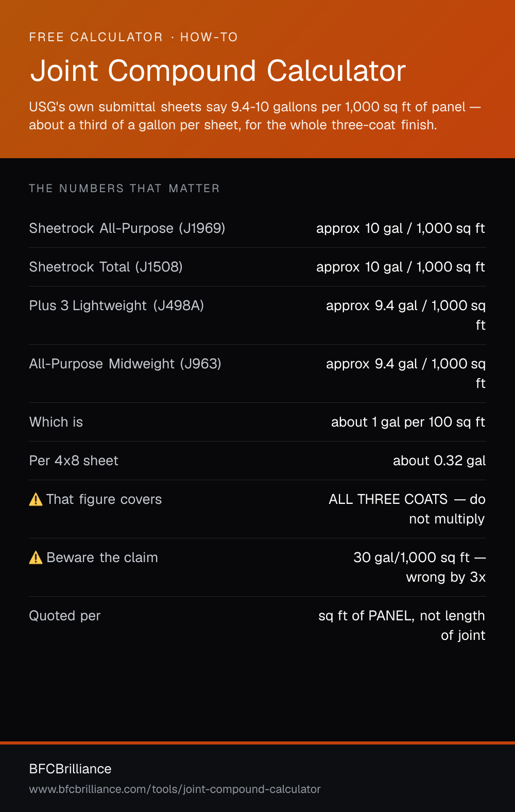515x812 pixels.
Task: Click the BFCBrilliance brand name
Action: pyautogui.click(x=70, y=769)
